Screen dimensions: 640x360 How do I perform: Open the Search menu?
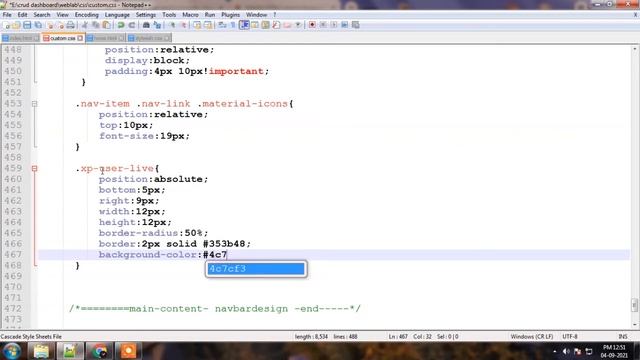point(42,15)
